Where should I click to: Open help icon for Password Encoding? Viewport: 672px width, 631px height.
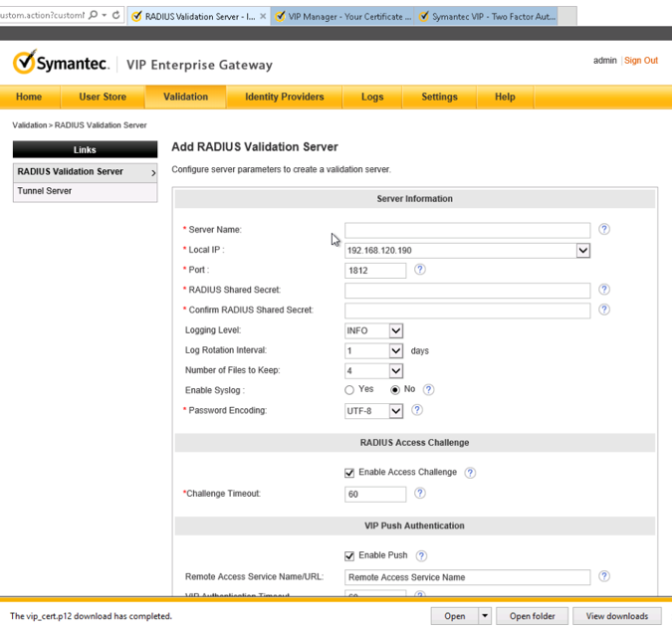click(417, 410)
